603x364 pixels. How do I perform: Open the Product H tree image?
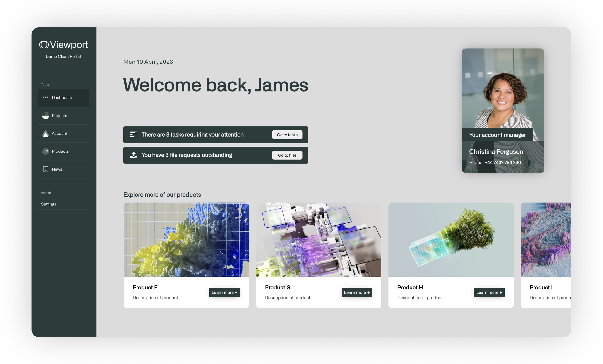pos(451,239)
